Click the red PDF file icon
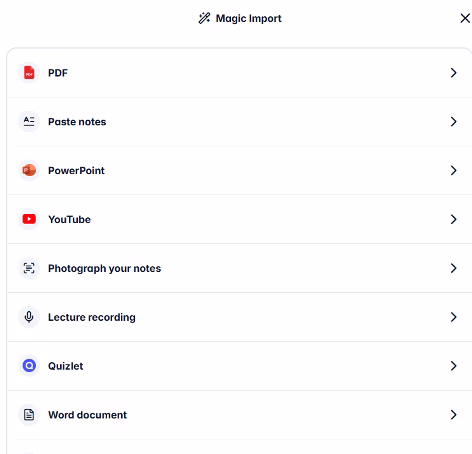Viewport: 472px width, 454px height. pos(29,73)
